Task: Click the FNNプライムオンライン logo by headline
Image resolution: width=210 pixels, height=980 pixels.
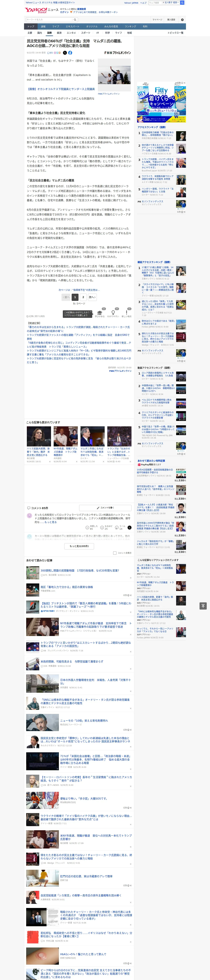Action: [x=117, y=53]
